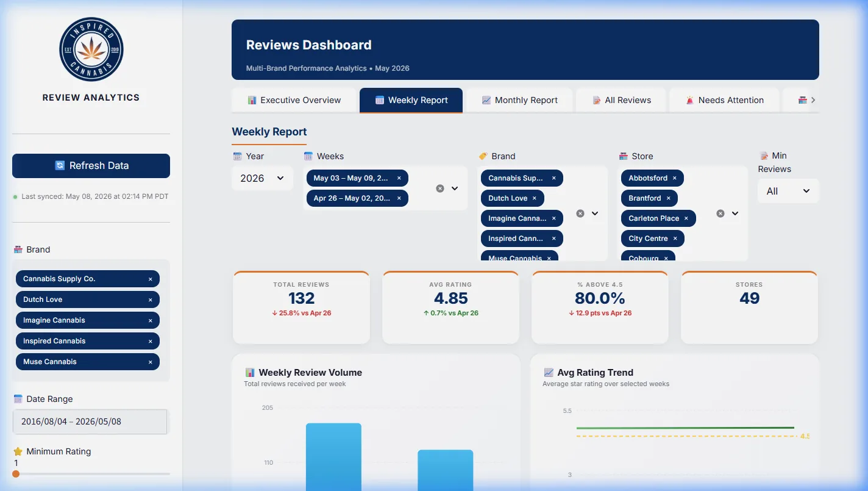Open the Min Reviews All dropdown

pos(788,191)
